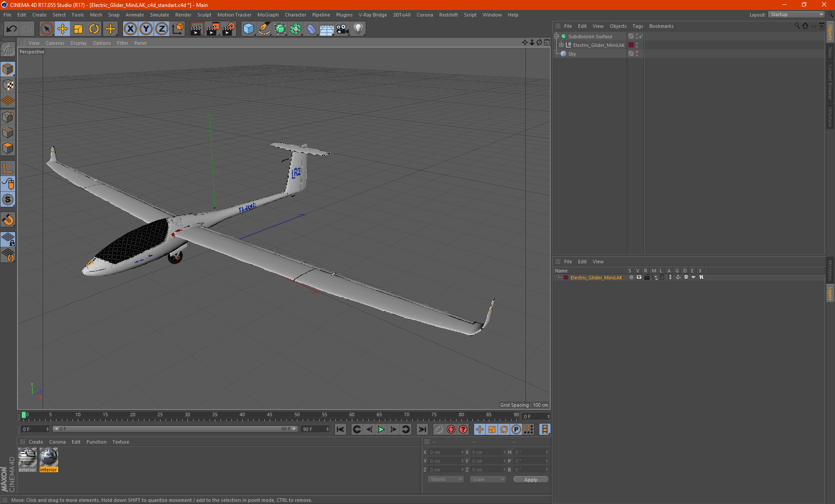835x504 pixels.
Task: Click the Undo arrow icon
Action: (x=11, y=29)
